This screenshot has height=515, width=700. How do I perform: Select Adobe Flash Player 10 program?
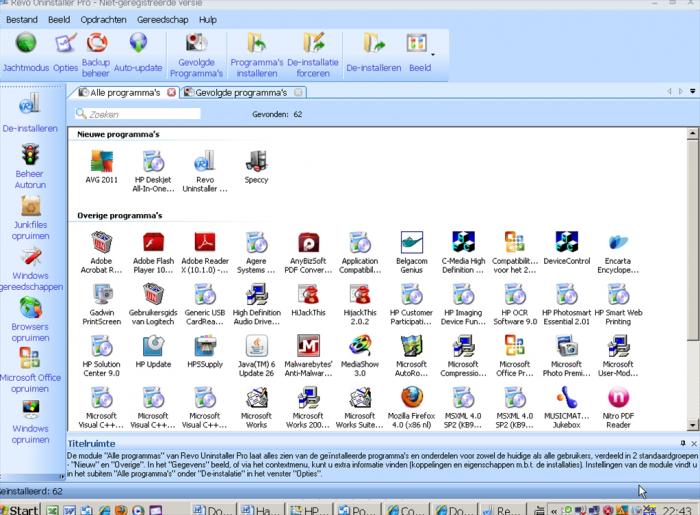(153, 253)
